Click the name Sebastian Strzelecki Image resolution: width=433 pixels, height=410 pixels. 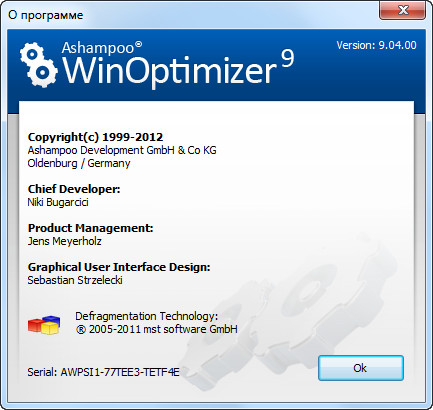coord(75,280)
